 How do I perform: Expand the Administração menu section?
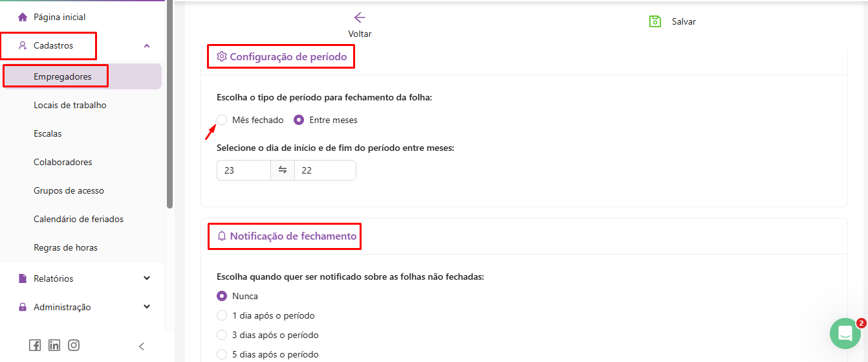point(147,307)
